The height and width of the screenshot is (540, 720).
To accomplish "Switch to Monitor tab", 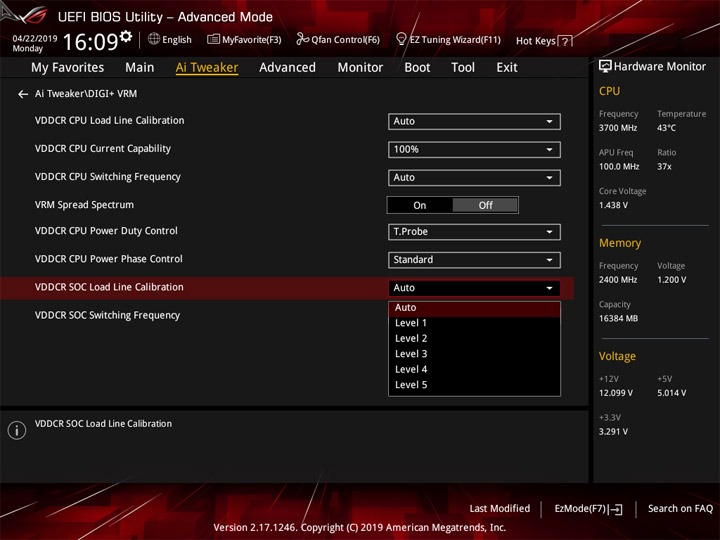I will (x=360, y=68).
